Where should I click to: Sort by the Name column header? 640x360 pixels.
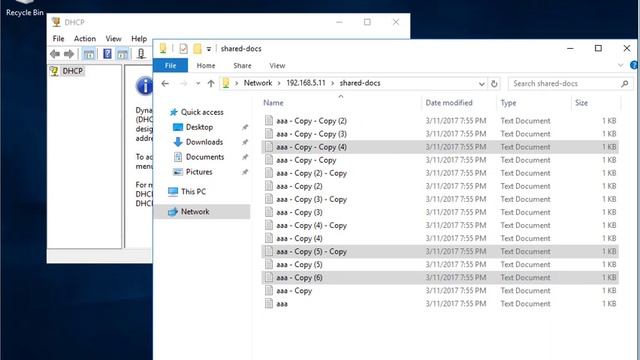pyautogui.click(x=273, y=103)
